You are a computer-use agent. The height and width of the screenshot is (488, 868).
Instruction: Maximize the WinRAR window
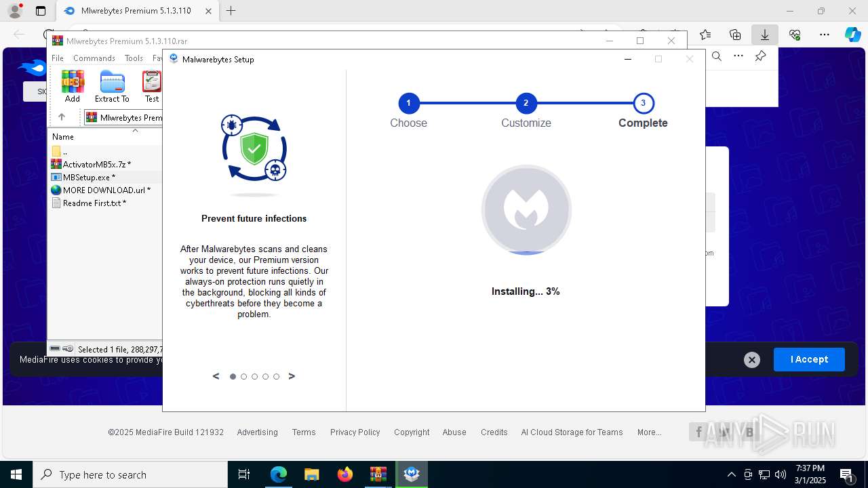[639, 41]
